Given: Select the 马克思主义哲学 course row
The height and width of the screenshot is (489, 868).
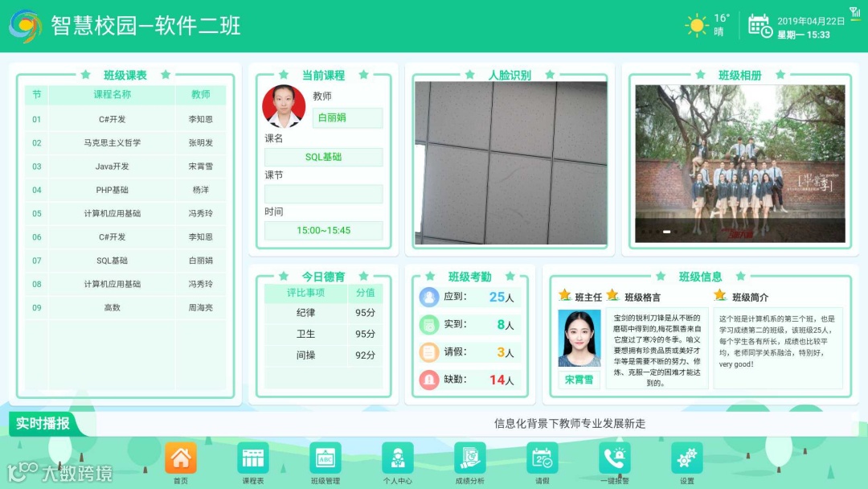Looking at the screenshot, I should (x=125, y=143).
